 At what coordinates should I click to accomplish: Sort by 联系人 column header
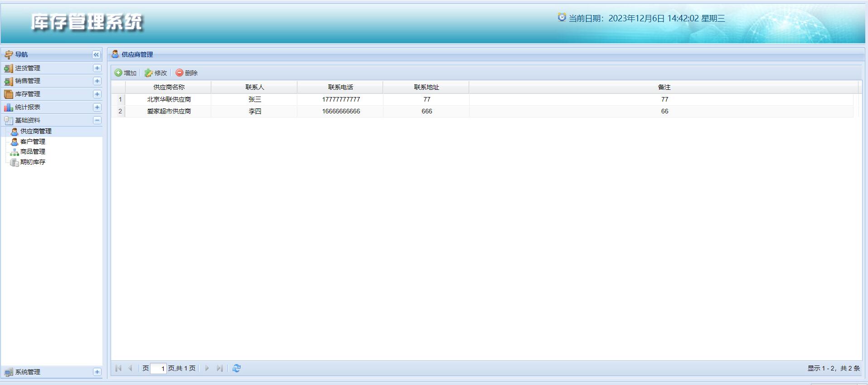[x=254, y=87]
